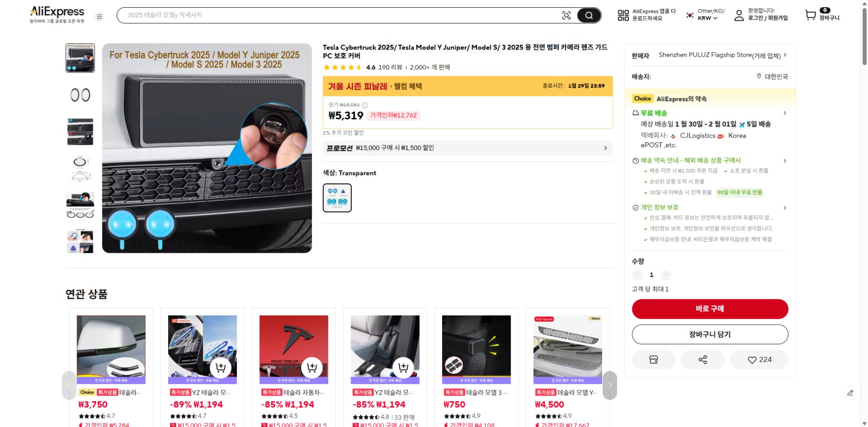The width and height of the screenshot is (868, 427).
Task: Decrease quantity with minus button
Action: (637, 275)
